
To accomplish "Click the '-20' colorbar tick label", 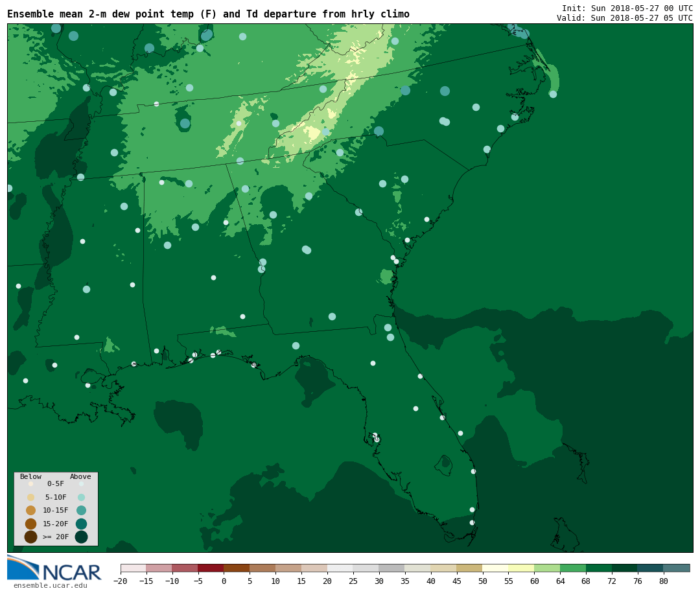I will point(121,581).
